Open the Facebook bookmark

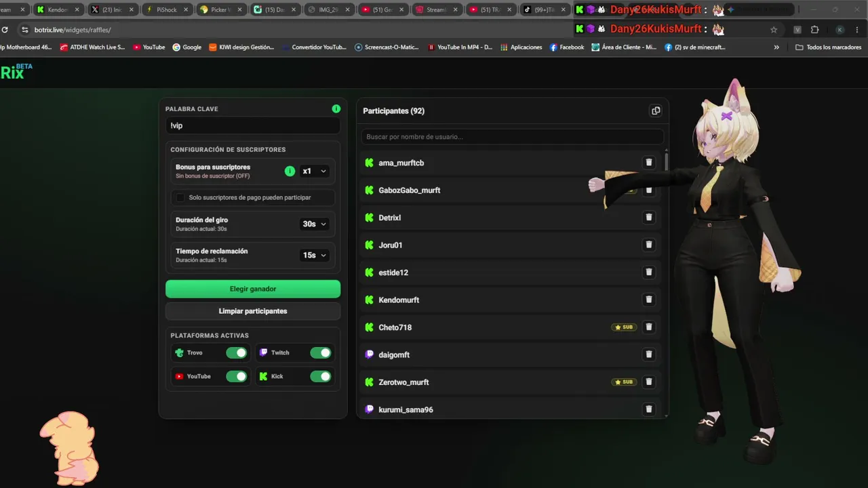[567, 47]
